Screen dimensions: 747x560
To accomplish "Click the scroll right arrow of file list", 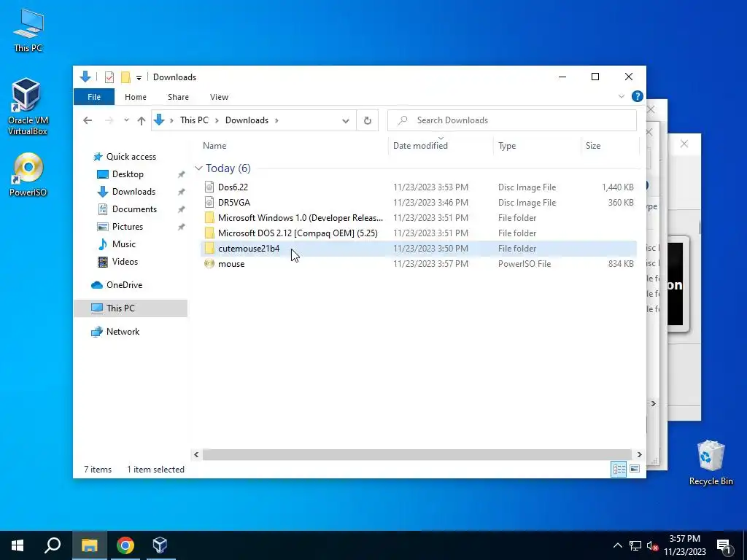I will pyautogui.click(x=639, y=454).
